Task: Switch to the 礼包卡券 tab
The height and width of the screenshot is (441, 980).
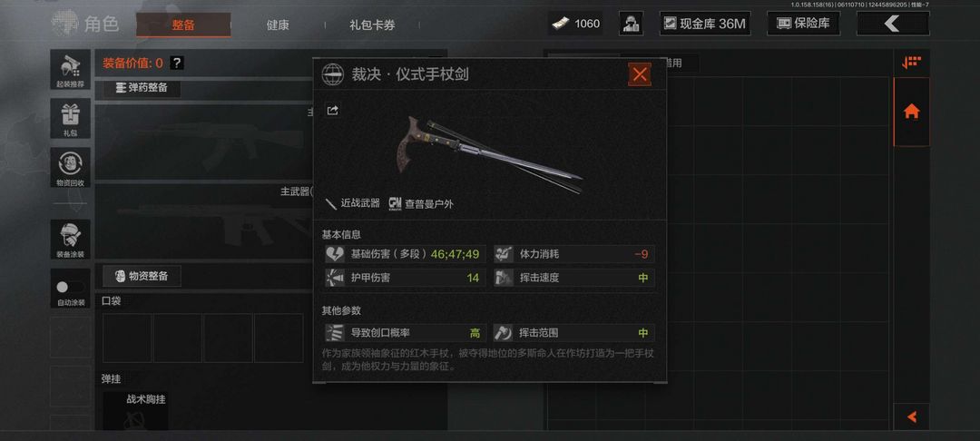Action: pyautogui.click(x=372, y=25)
